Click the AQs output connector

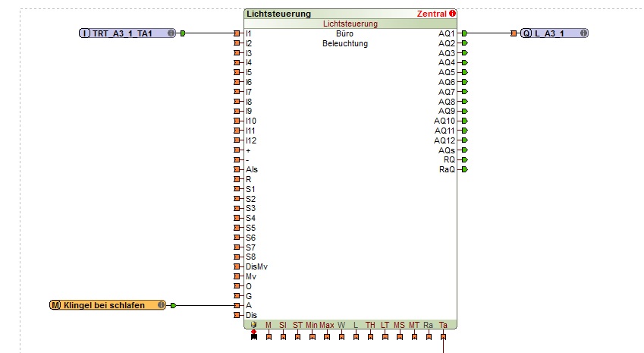pos(464,150)
